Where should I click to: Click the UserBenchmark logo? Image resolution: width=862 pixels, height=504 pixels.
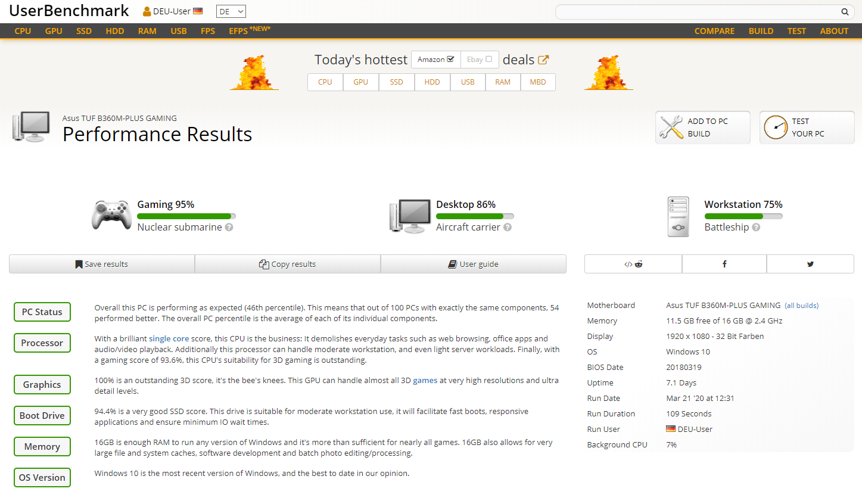(x=69, y=11)
